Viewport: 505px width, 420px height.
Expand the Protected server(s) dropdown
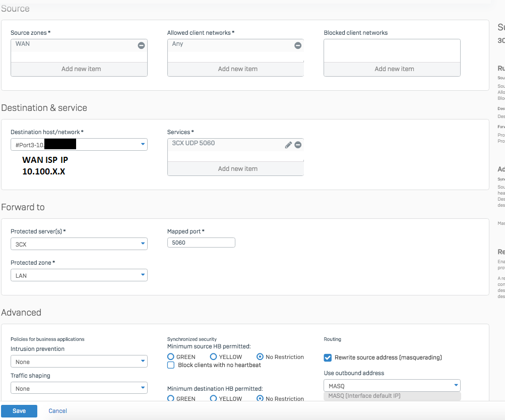point(79,244)
